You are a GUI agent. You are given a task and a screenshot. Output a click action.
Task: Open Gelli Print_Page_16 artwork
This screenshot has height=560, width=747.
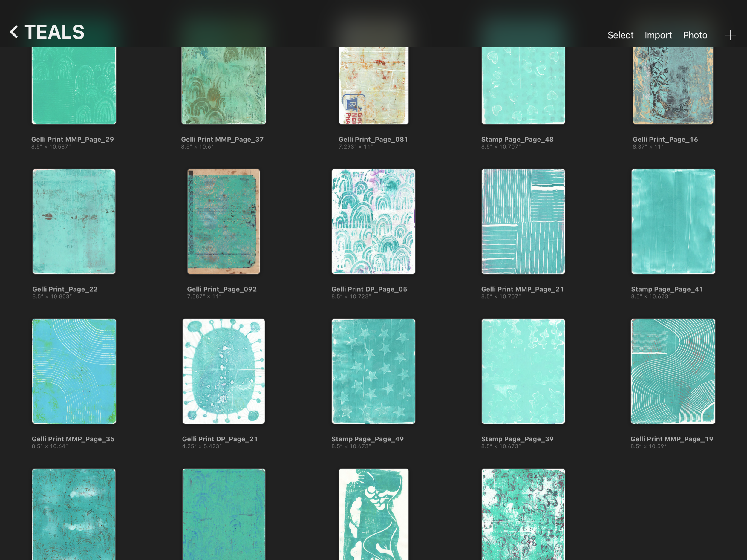pyautogui.click(x=673, y=85)
